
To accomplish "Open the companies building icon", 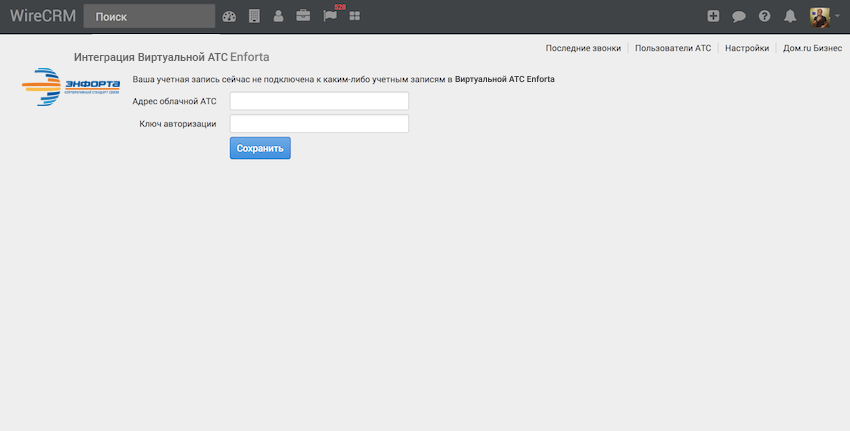I will pyautogui.click(x=254, y=16).
